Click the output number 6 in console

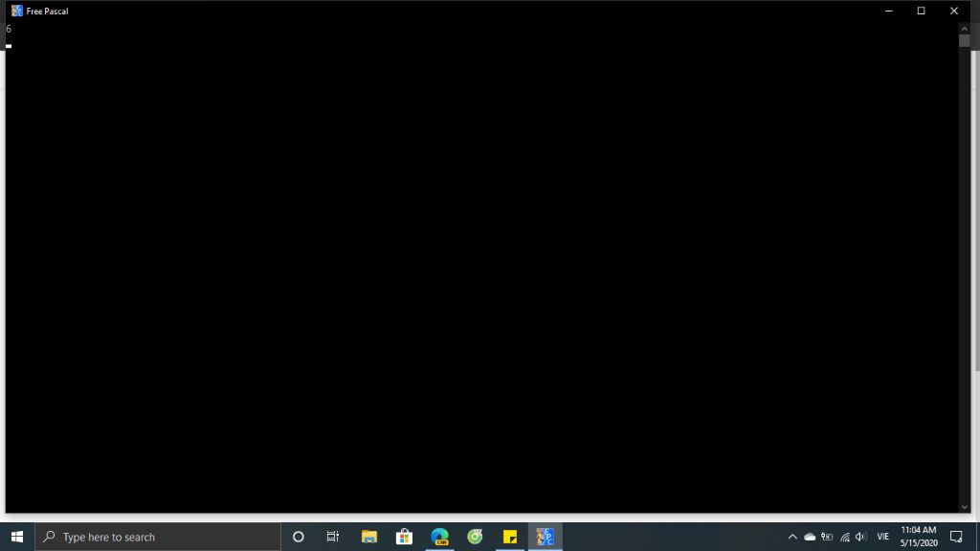pyautogui.click(x=9, y=29)
